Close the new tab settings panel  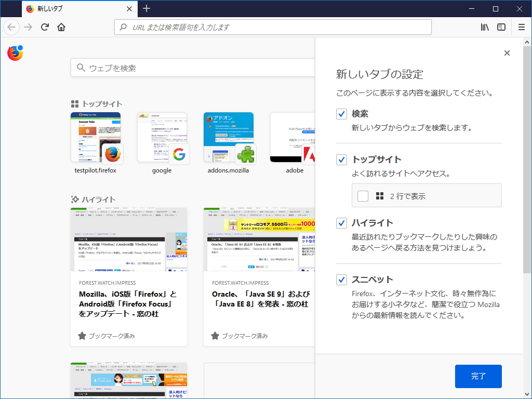coord(507,52)
